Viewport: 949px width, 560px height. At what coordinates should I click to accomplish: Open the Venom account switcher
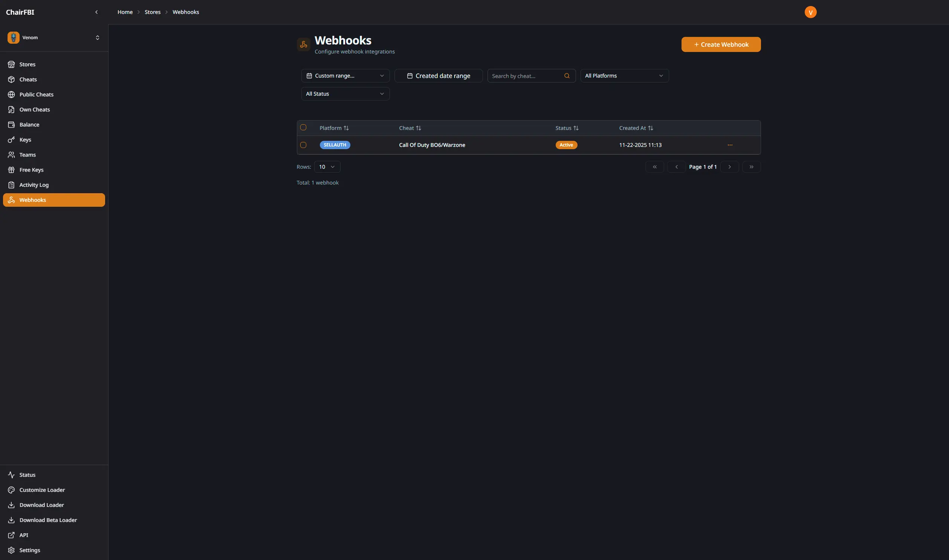click(x=54, y=37)
